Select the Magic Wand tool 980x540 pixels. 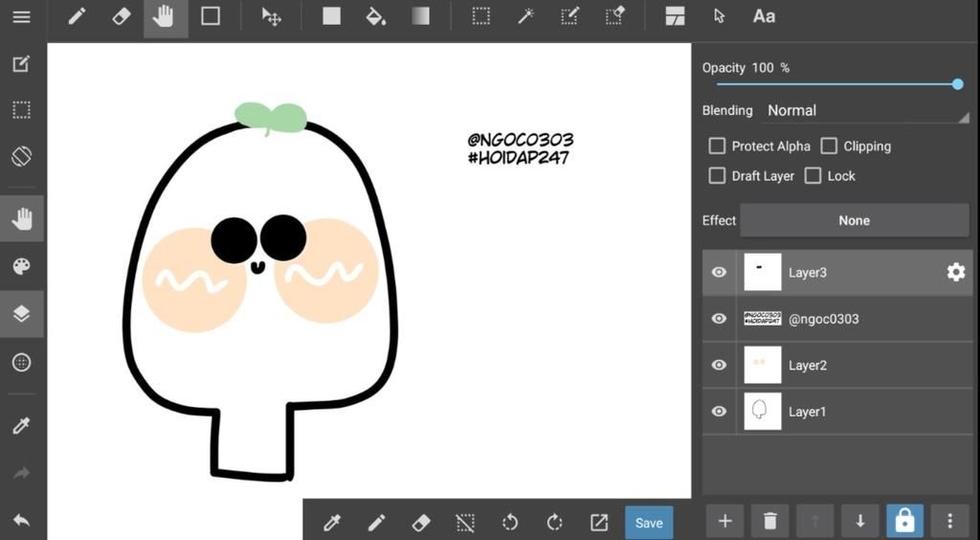525,17
